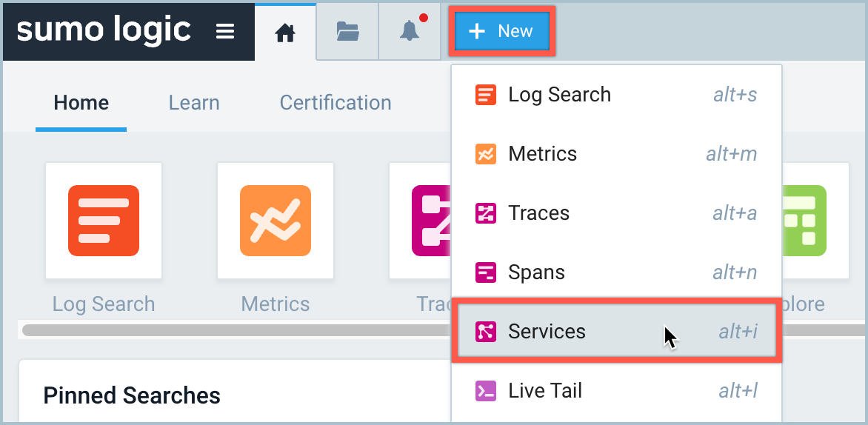This screenshot has width=868, height=425.
Task: Switch to the Learn tab
Action: 194,102
